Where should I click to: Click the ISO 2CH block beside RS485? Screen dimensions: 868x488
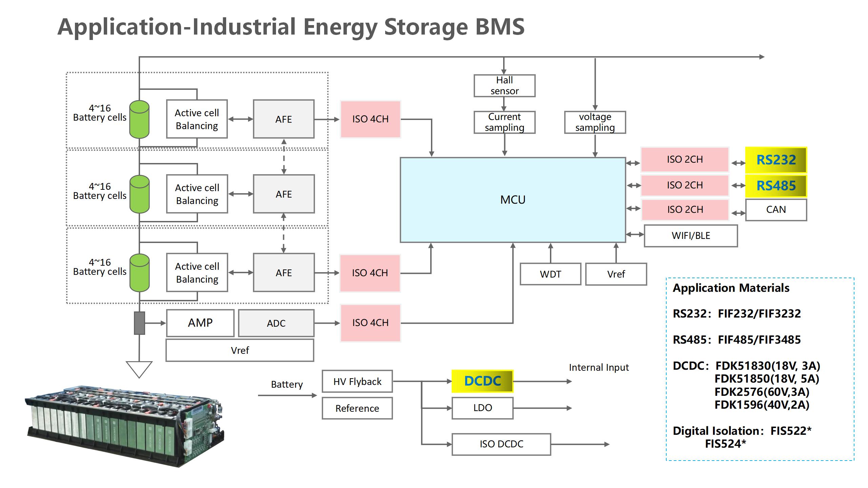[685, 185]
